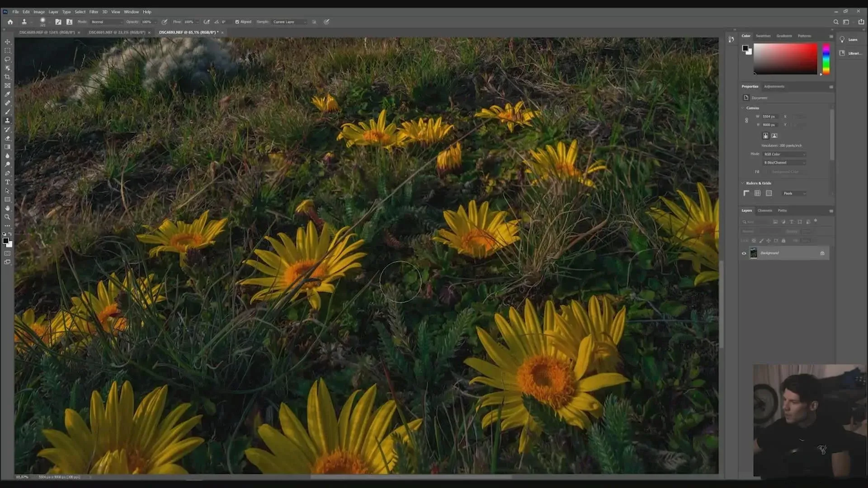Select the Blur tool
Screen dimensions: 868x488
[7, 155]
